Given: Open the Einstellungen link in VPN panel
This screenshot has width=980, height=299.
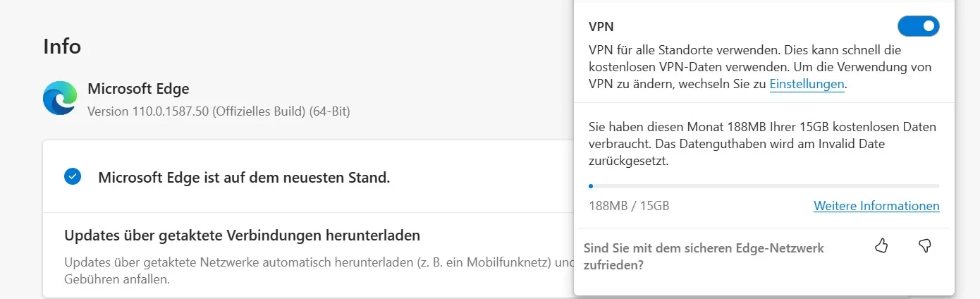Looking at the screenshot, I should (807, 84).
